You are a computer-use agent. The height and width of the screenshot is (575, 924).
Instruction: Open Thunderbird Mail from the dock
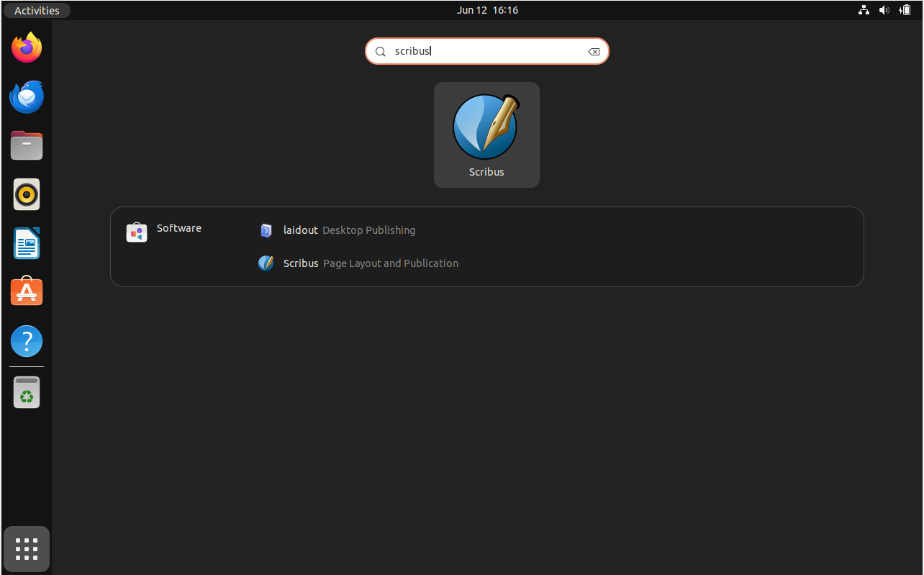click(27, 96)
